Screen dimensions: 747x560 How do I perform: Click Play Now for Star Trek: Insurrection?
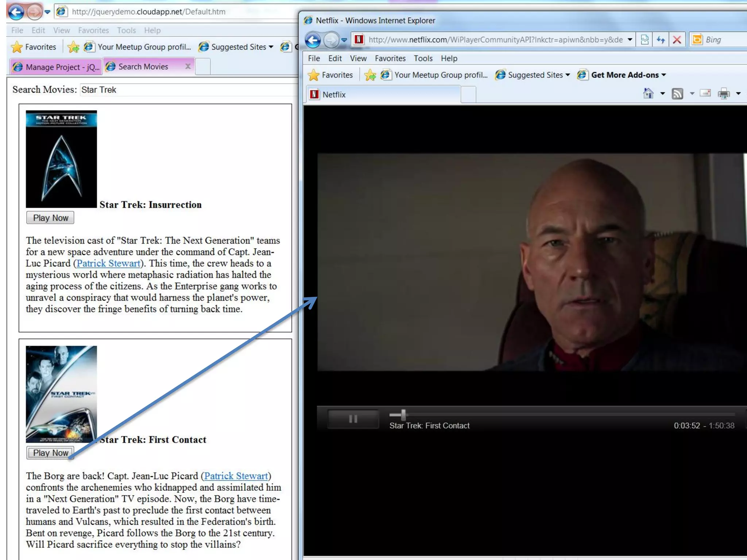pyautogui.click(x=50, y=218)
